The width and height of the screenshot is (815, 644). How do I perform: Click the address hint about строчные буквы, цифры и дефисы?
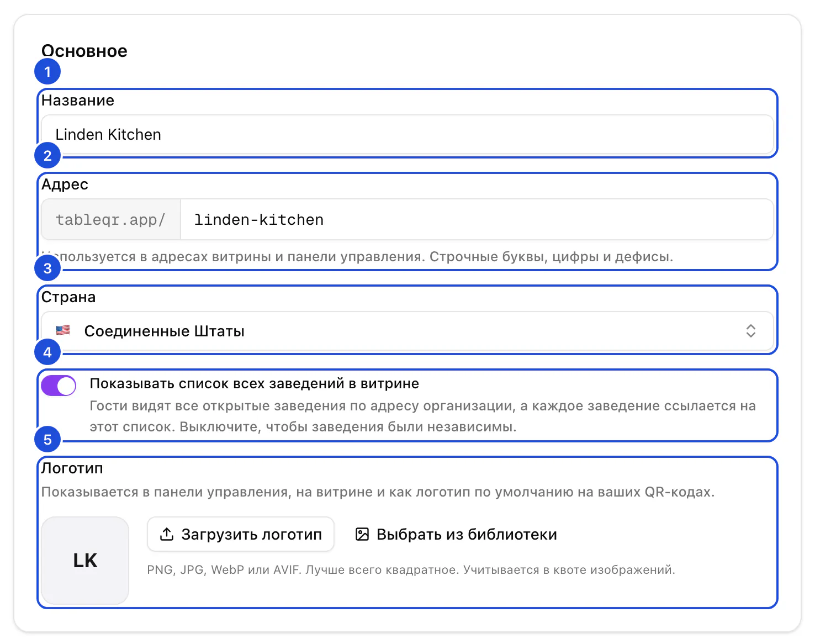coord(357,257)
